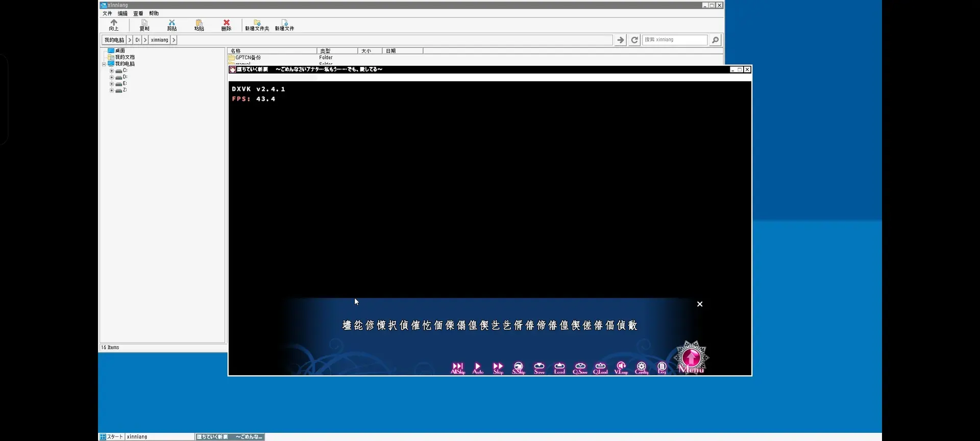Open the Log backlog icon in game

click(x=662, y=368)
